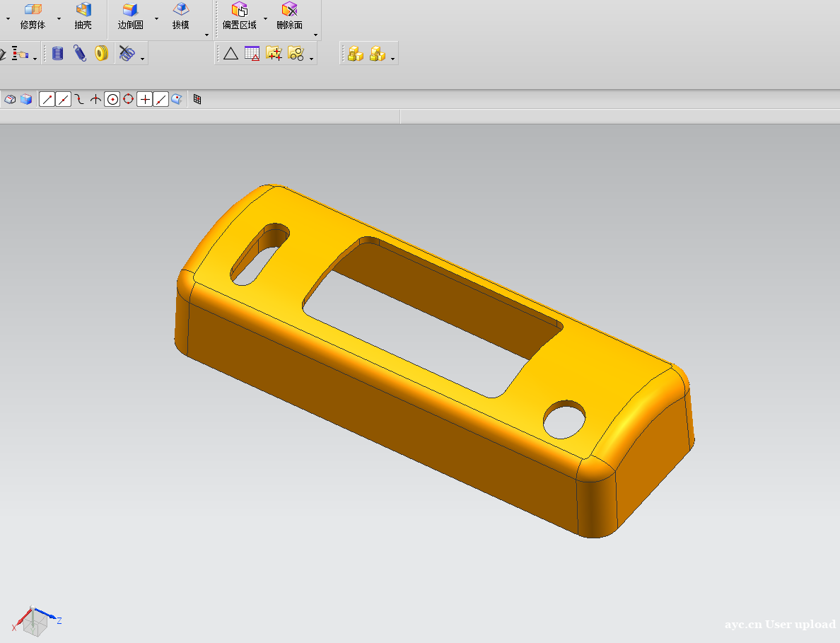Viewport: 840px width, 643px height.
Task: Click the yellow disc spring icon
Action: pyautogui.click(x=101, y=53)
